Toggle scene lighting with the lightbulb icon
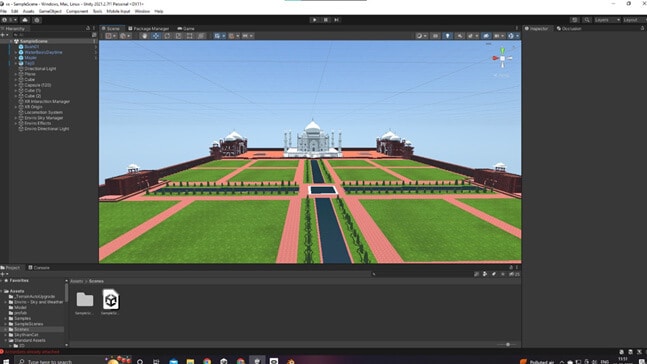The width and height of the screenshot is (647, 364). (x=448, y=36)
